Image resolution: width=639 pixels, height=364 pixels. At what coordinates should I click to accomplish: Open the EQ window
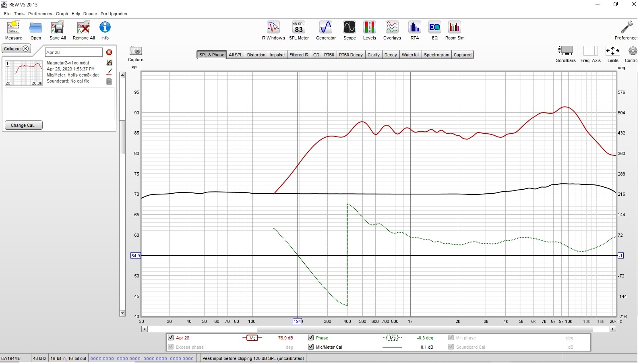click(x=434, y=31)
